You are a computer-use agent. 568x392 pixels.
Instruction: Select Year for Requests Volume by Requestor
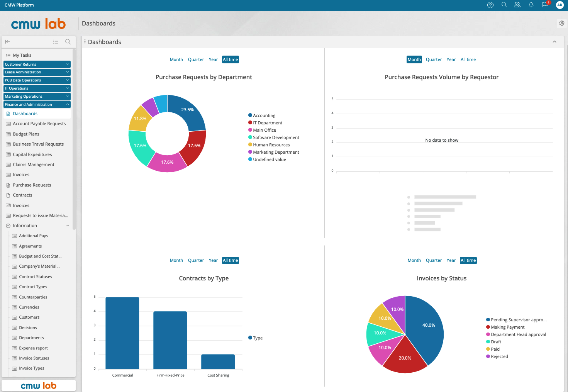click(x=451, y=59)
